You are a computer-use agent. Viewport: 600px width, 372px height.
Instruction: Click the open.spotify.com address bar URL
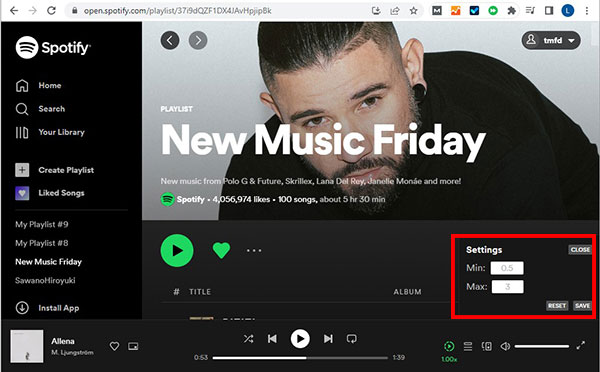178,11
